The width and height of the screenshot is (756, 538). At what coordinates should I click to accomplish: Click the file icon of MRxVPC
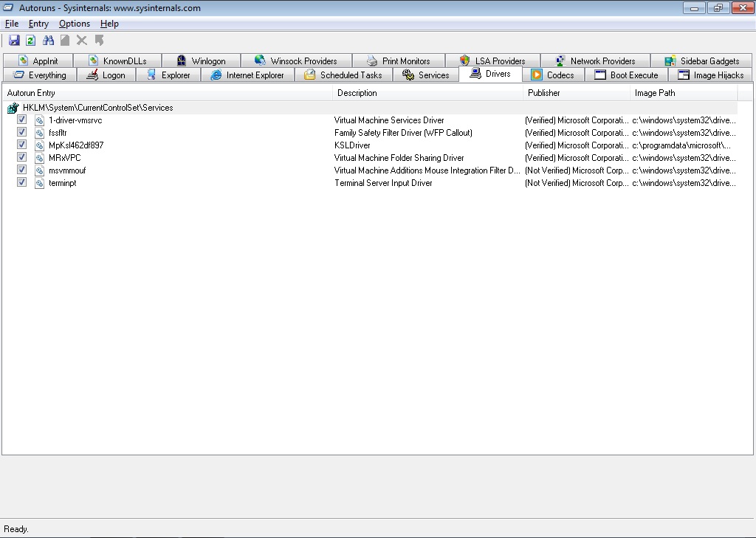click(39, 158)
